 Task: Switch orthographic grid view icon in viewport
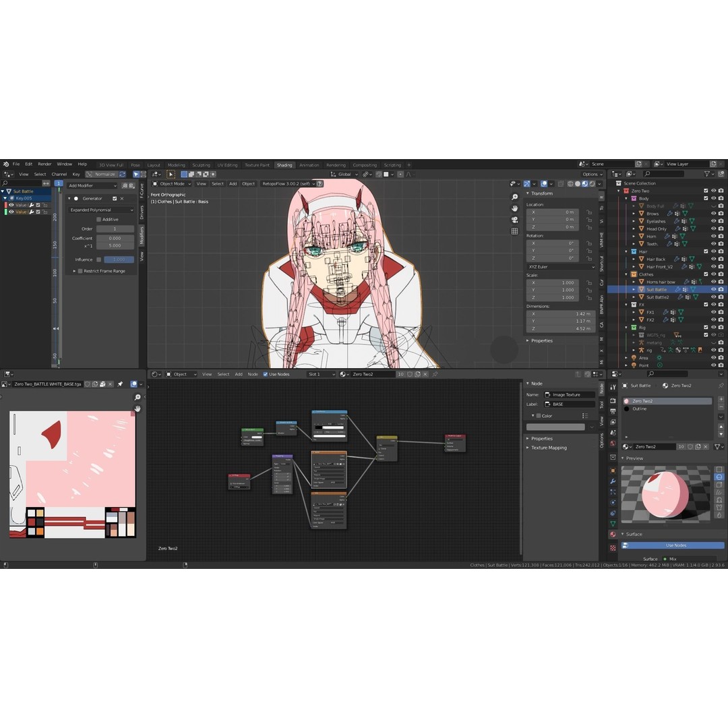pyautogui.click(x=514, y=231)
